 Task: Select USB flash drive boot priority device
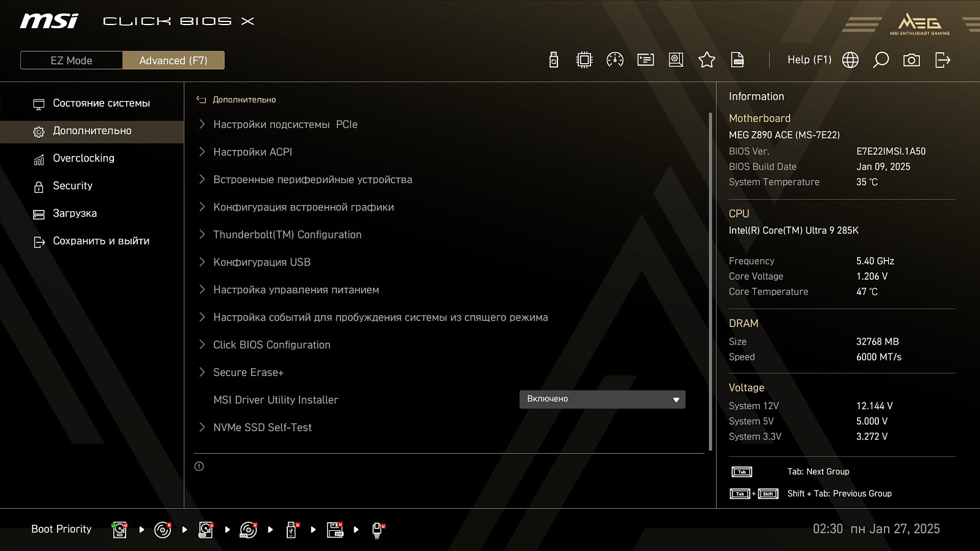pos(292,530)
